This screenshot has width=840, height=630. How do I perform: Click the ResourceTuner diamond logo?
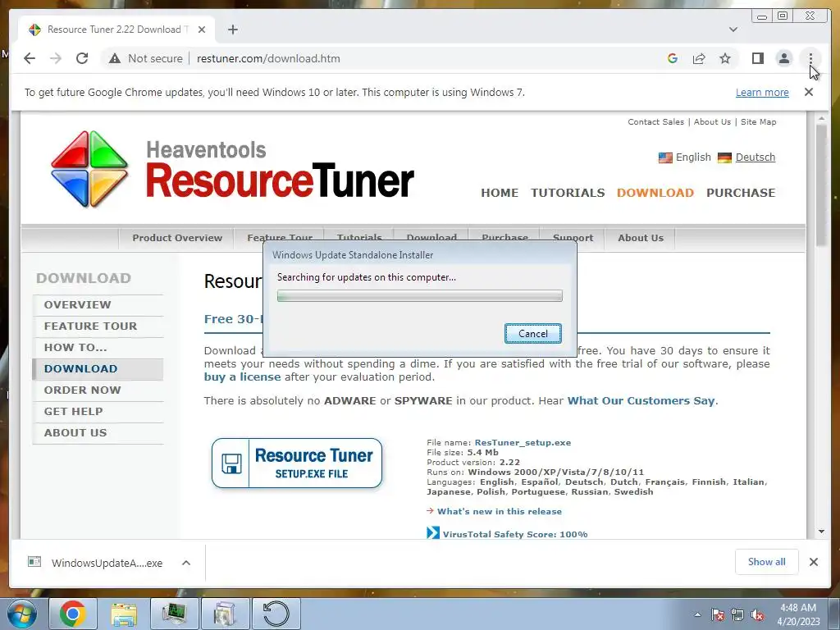[89, 169]
